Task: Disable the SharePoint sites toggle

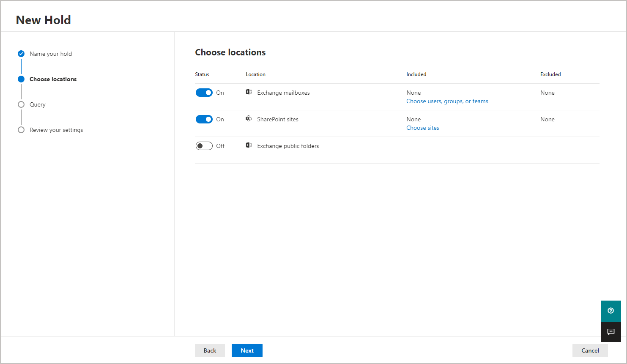Action: click(204, 119)
